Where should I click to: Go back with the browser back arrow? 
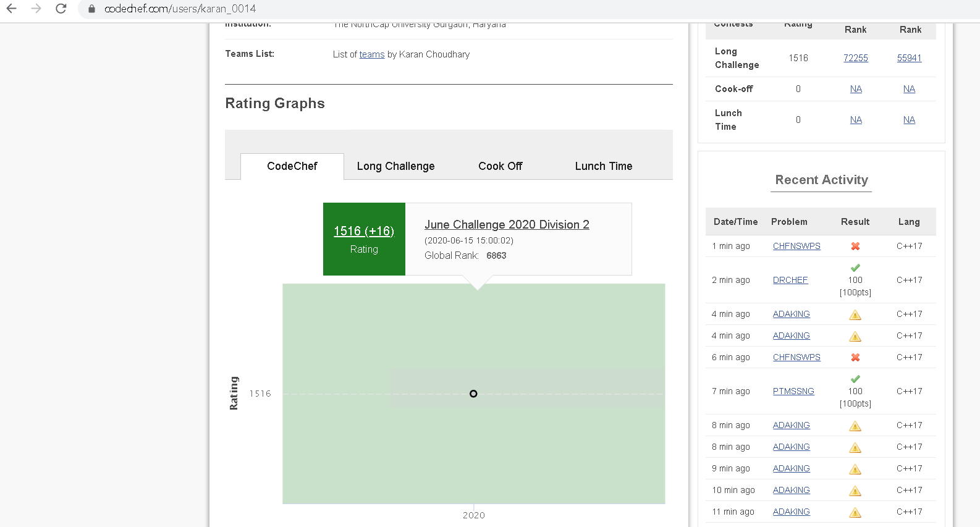[12, 9]
